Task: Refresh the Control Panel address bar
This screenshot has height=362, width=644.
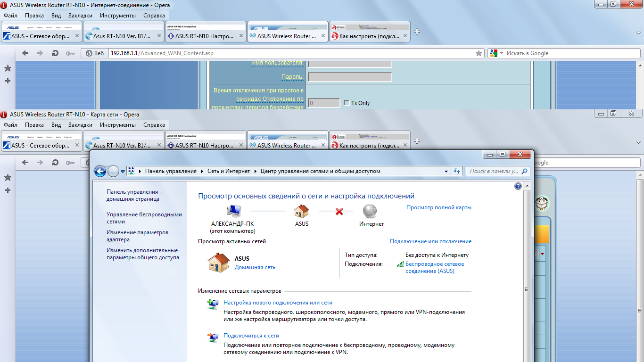Action: click(x=456, y=171)
